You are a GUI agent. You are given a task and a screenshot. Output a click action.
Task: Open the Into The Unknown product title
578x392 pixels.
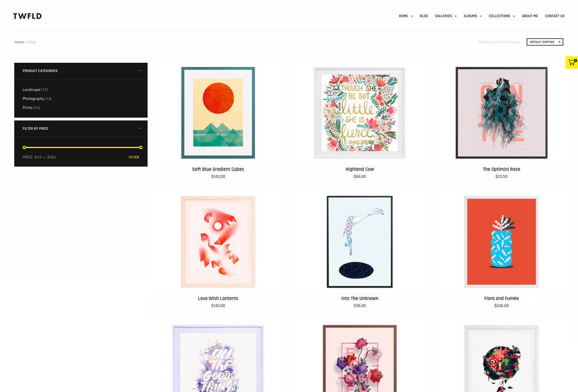point(360,298)
